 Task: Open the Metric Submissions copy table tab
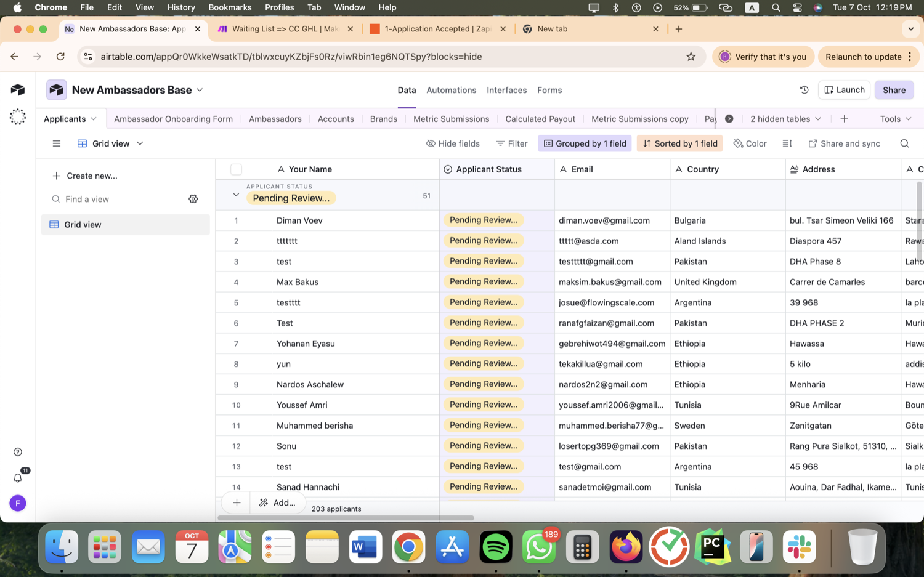(x=640, y=119)
